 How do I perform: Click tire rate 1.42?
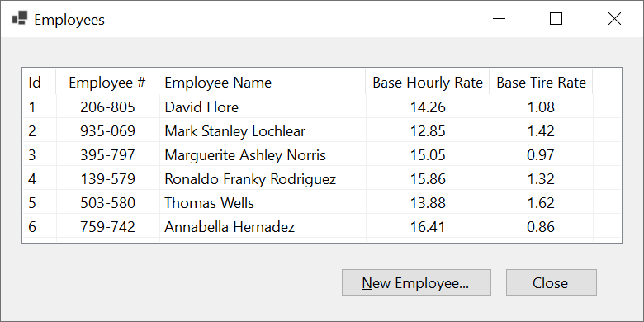[x=541, y=131]
